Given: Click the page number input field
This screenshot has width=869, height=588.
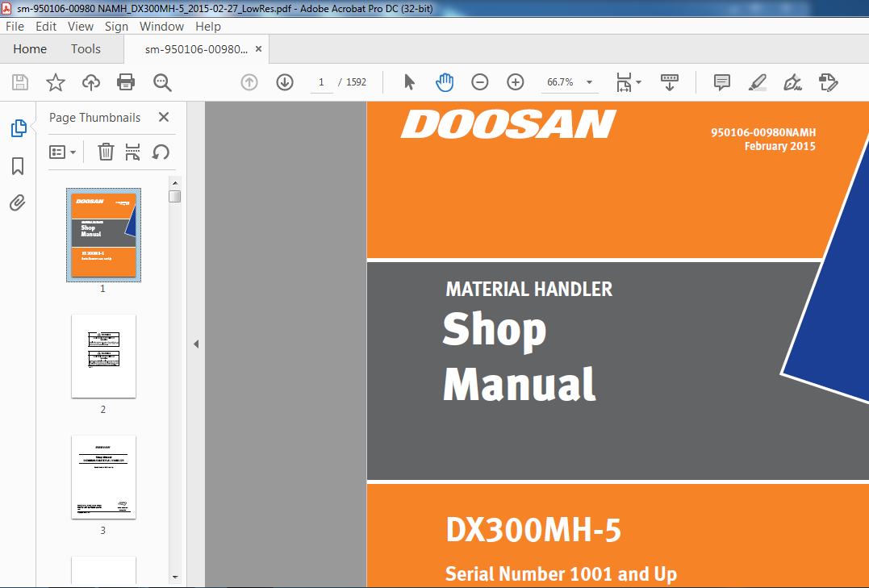Looking at the screenshot, I should (x=321, y=82).
